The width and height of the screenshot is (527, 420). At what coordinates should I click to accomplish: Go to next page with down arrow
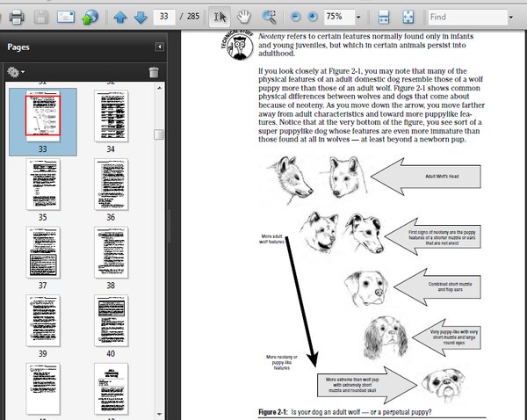coord(141,17)
